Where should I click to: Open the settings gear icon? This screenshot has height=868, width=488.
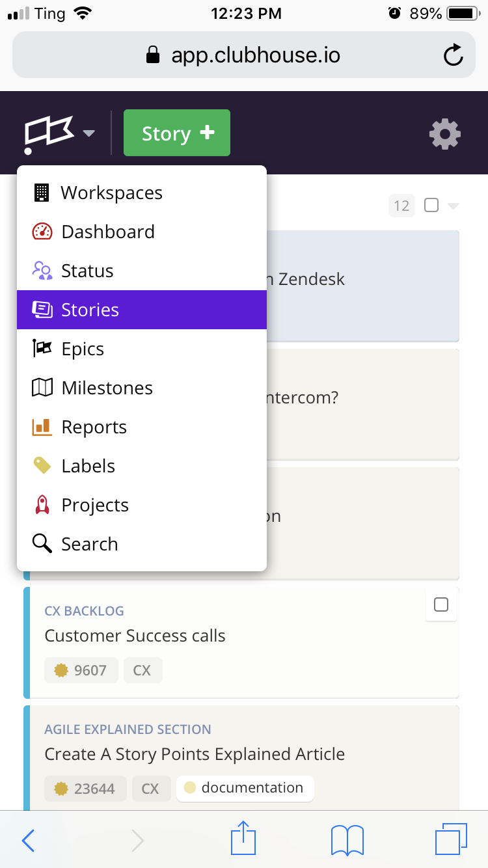445,134
